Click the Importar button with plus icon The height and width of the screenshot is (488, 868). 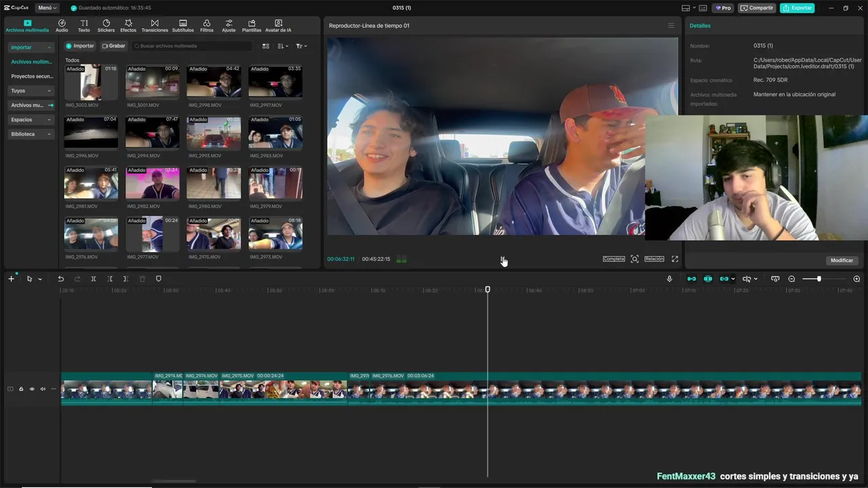pos(80,46)
